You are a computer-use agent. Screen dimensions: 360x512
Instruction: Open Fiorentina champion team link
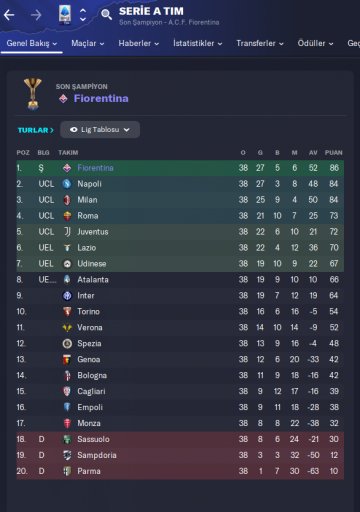pyautogui.click(x=101, y=98)
